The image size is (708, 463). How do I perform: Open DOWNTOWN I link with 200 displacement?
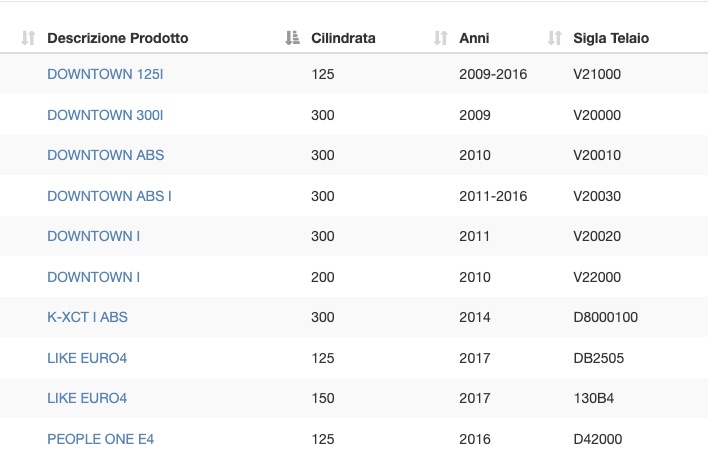93,277
